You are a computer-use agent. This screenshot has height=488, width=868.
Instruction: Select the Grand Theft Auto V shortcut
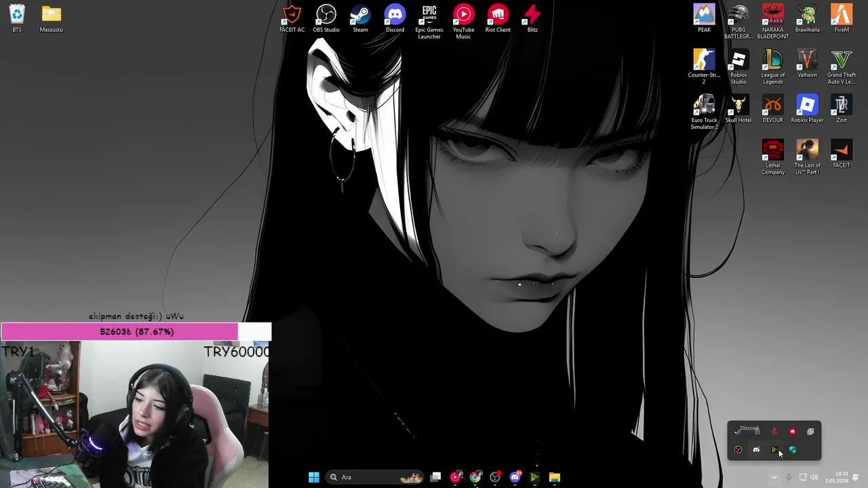[842, 66]
